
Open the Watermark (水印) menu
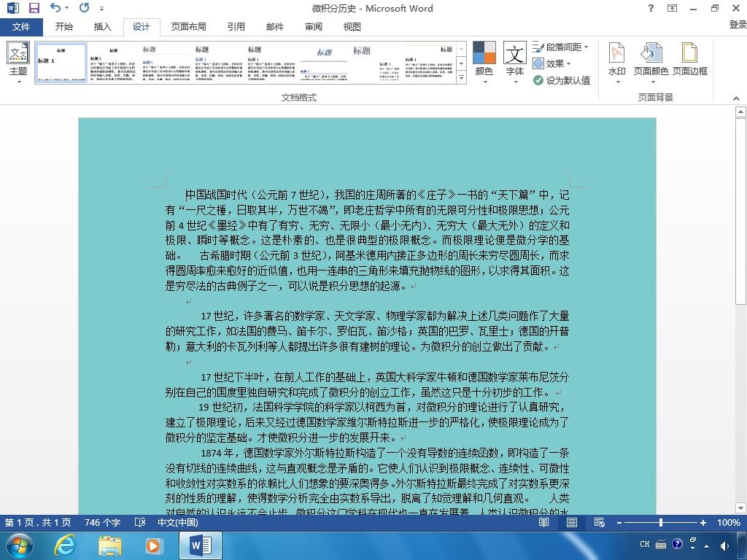617,63
